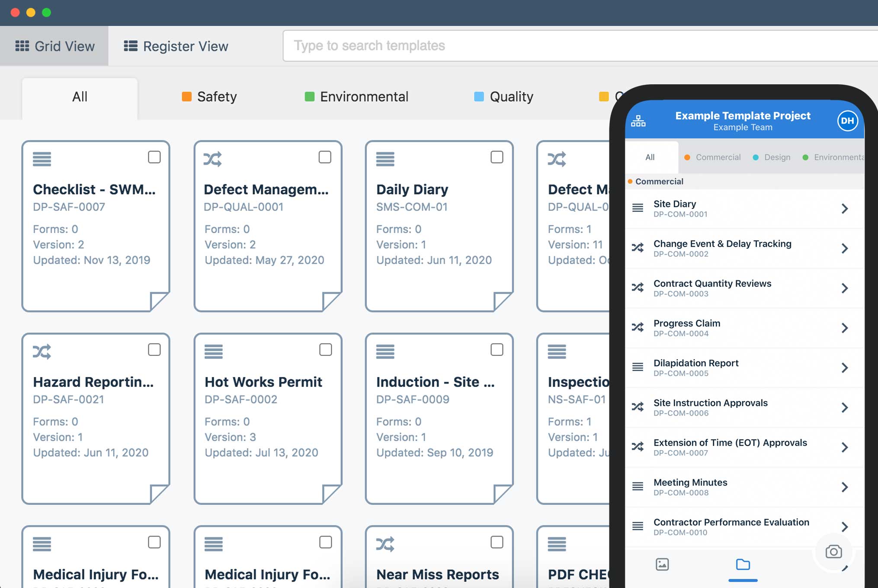Image resolution: width=878 pixels, height=588 pixels.
Task: Open Progress Claim in phone list
Action: 744,328
